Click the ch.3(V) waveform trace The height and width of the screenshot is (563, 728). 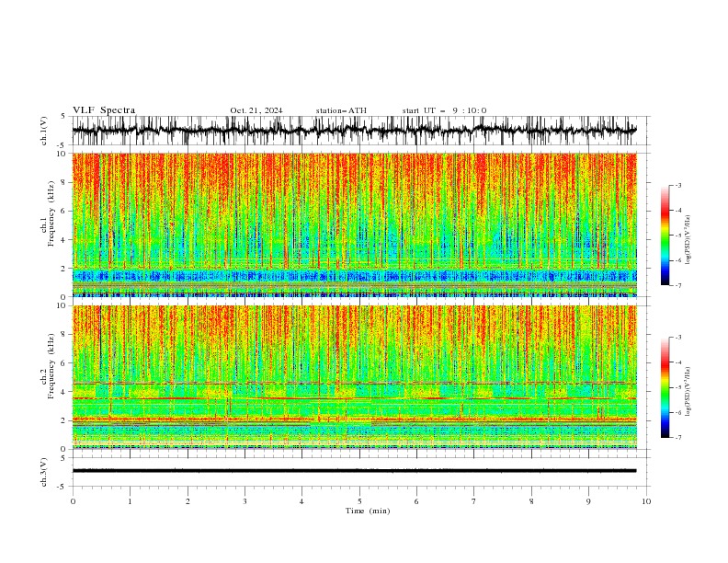tap(354, 471)
